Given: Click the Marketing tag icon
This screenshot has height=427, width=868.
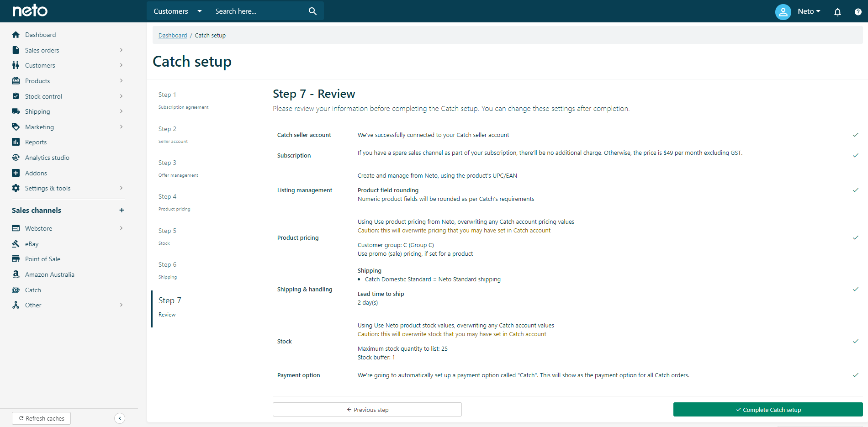Looking at the screenshot, I should tap(16, 127).
